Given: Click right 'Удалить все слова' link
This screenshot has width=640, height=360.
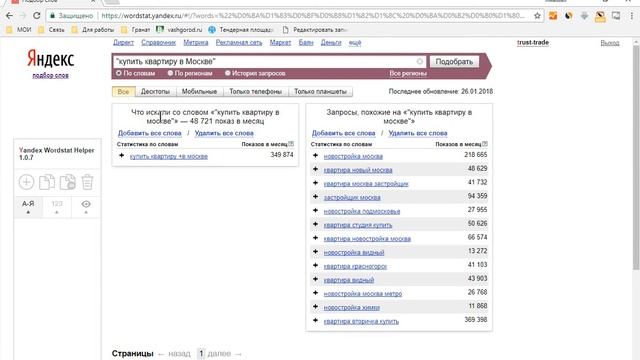Looking at the screenshot, I should (x=418, y=133).
